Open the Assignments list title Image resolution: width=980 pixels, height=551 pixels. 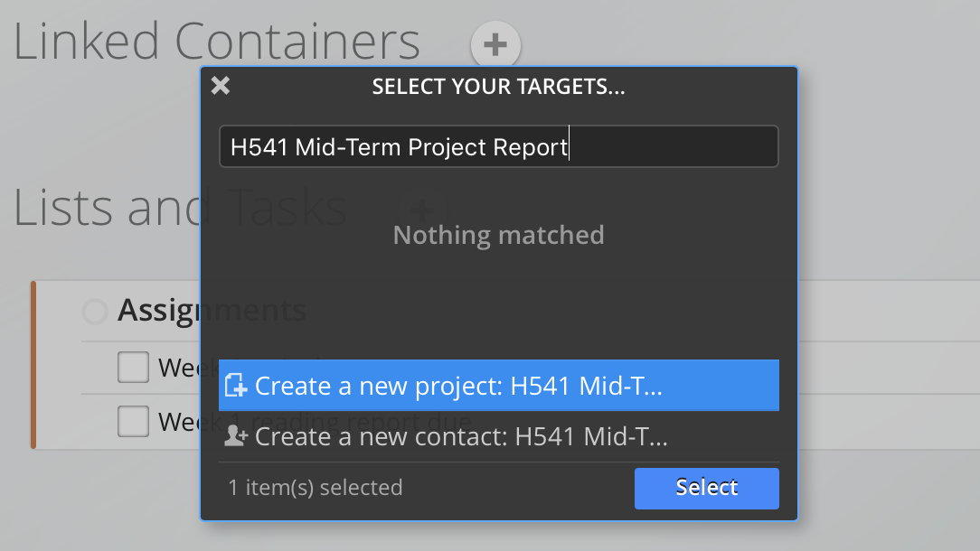212,311
